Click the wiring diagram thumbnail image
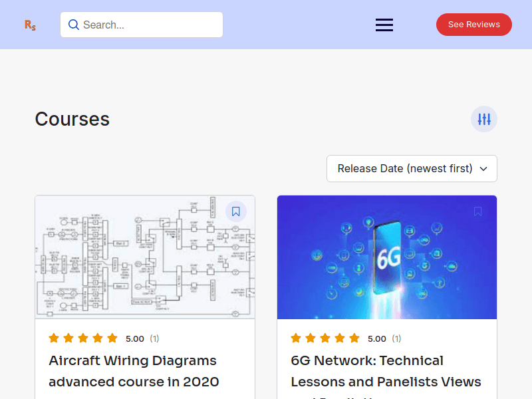The width and height of the screenshot is (532, 399). 145,257
